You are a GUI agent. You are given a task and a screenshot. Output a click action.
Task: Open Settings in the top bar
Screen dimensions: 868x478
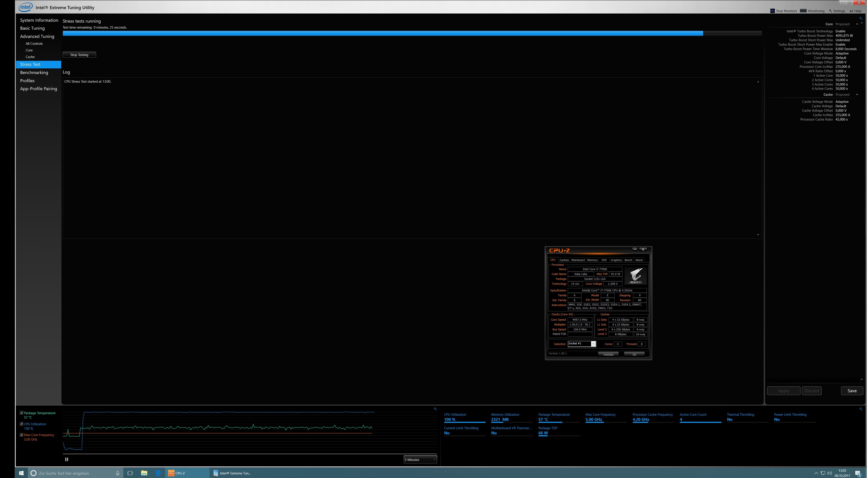point(837,11)
